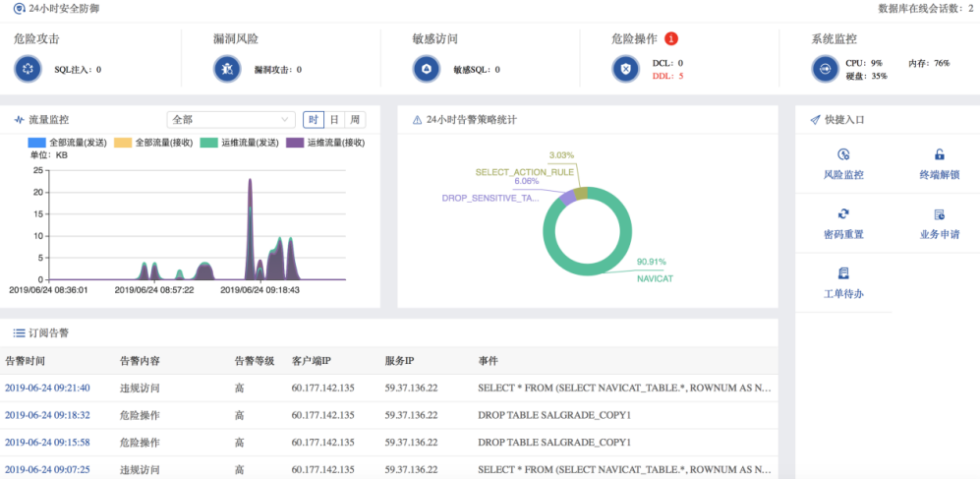Image resolution: width=980 pixels, height=479 pixels.
Task: Open 密码重置 refresh icon
Action: pyautogui.click(x=843, y=213)
